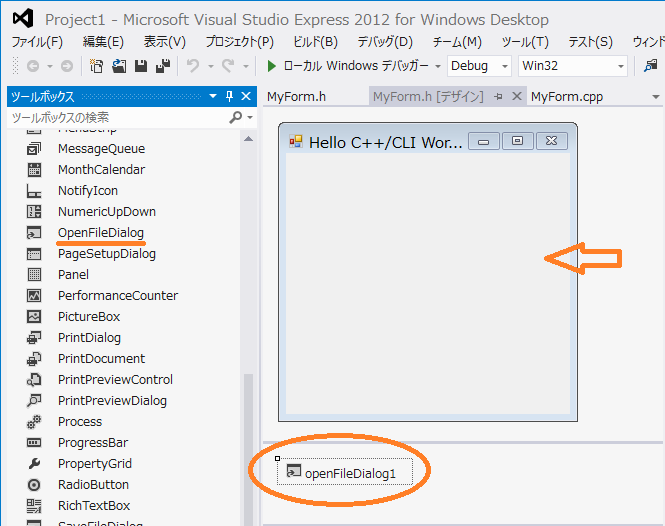
Task: Switch to the MyForm.h code tab
Action: 296,97
